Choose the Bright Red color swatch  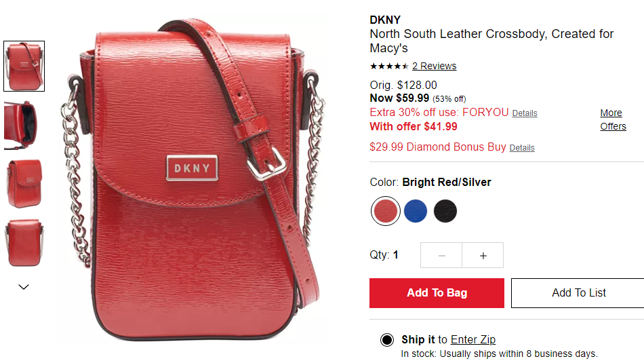(x=385, y=211)
